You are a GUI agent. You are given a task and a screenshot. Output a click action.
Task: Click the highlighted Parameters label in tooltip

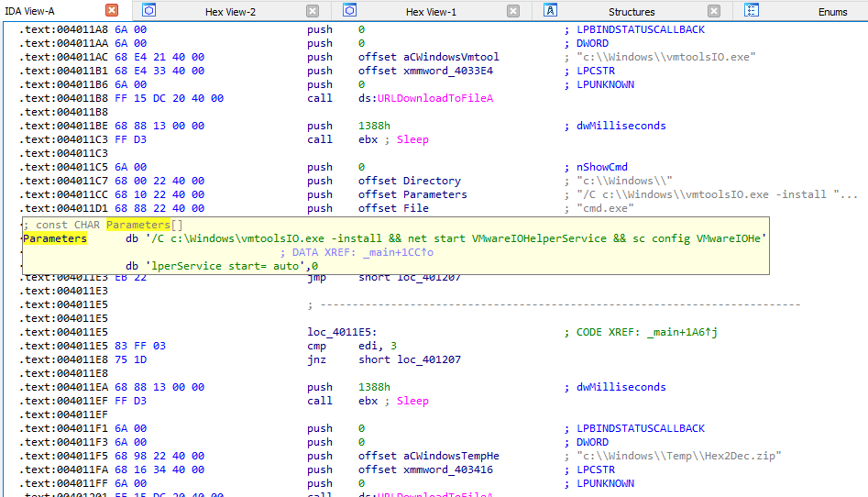click(55, 238)
